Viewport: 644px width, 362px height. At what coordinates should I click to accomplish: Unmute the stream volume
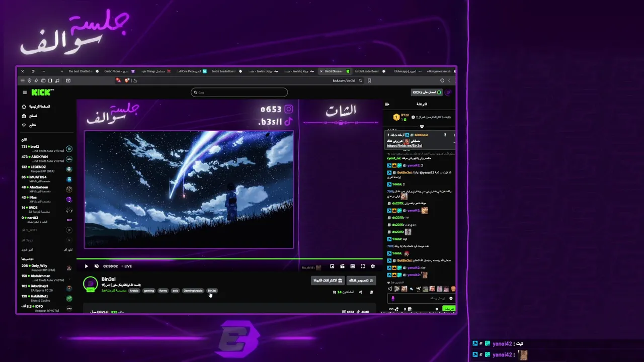(97, 266)
